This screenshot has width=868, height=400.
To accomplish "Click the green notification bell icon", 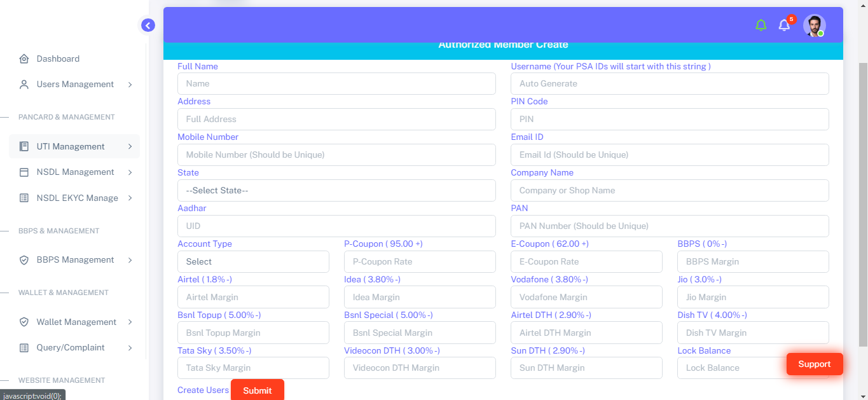I will click(761, 25).
